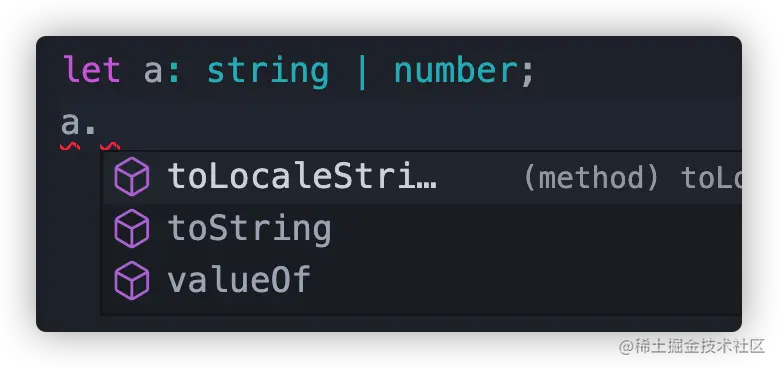The image size is (778, 368).
Task: Click identifier a on the second line
Action: [70, 123]
